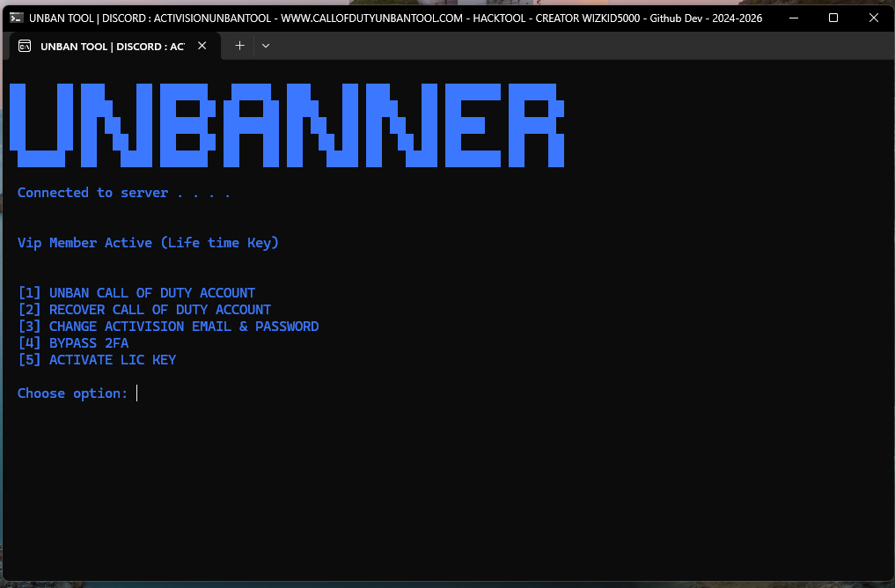The image size is (895, 588).
Task: Click the '[1] UNBAN CALL OF DUTY ACCOUNT' line
Action: click(x=136, y=293)
